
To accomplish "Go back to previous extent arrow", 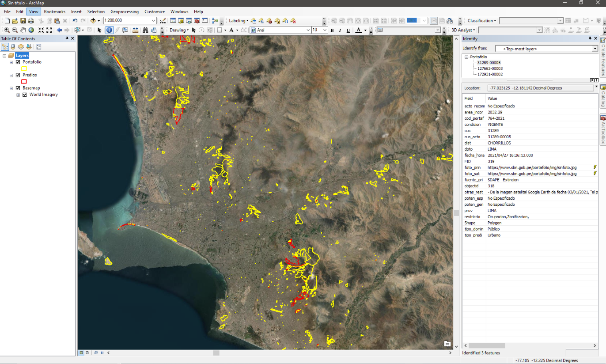I will click(59, 30).
